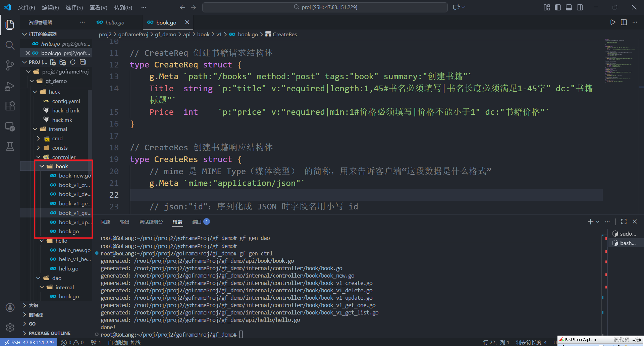Click the line and column indicator
This screenshot has height=346, width=644.
[496, 342]
